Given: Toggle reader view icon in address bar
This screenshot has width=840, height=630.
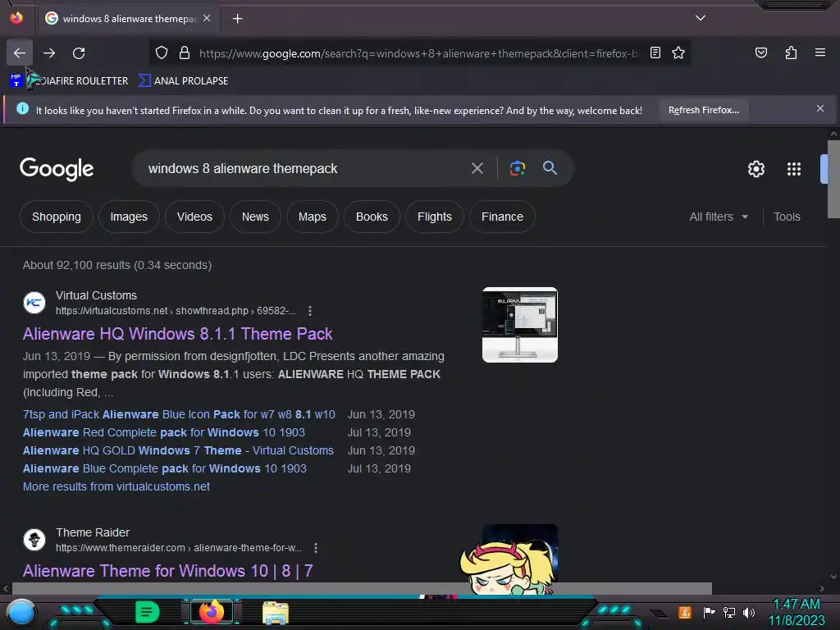Looking at the screenshot, I should pyautogui.click(x=655, y=52).
